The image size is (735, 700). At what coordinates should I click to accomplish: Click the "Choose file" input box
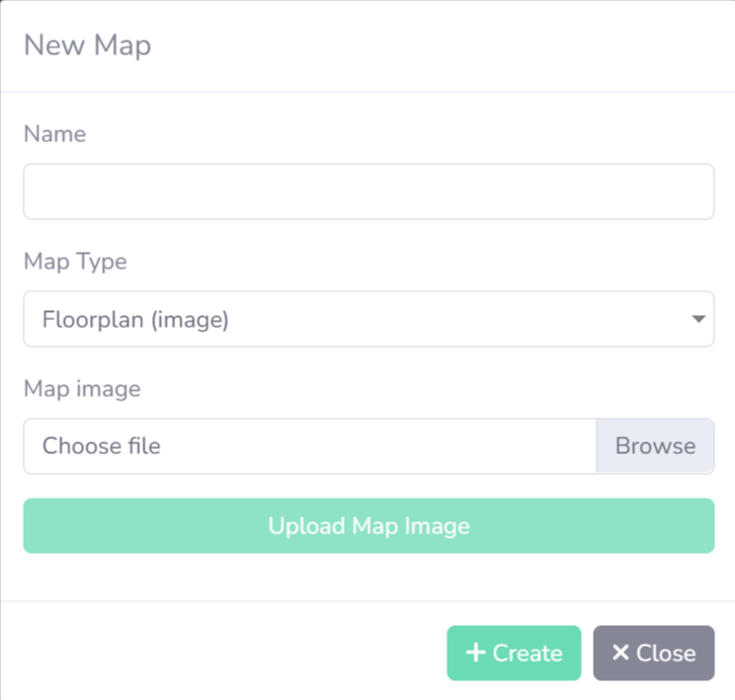[310, 446]
